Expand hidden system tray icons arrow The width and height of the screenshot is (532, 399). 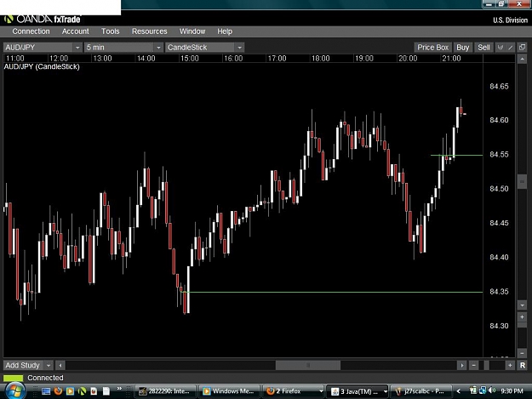(459, 391)
